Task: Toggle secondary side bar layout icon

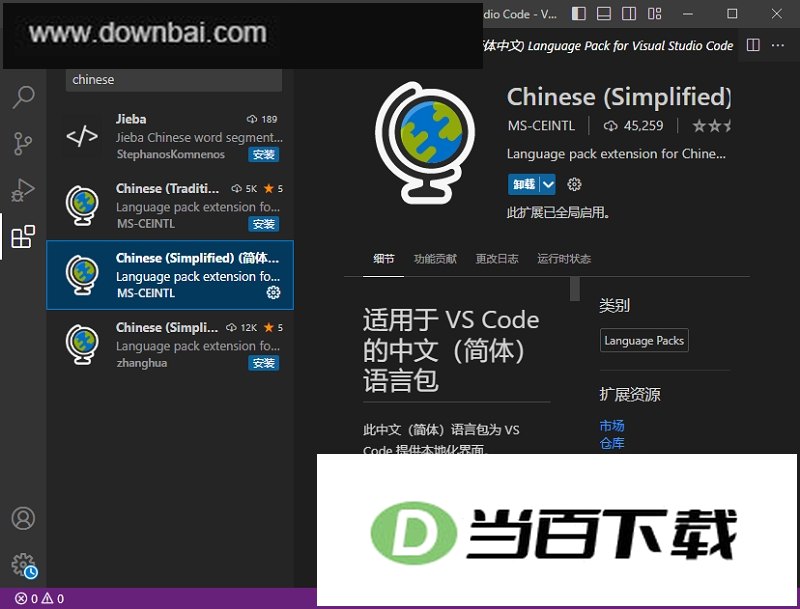Action: click(x=629, y=14)
